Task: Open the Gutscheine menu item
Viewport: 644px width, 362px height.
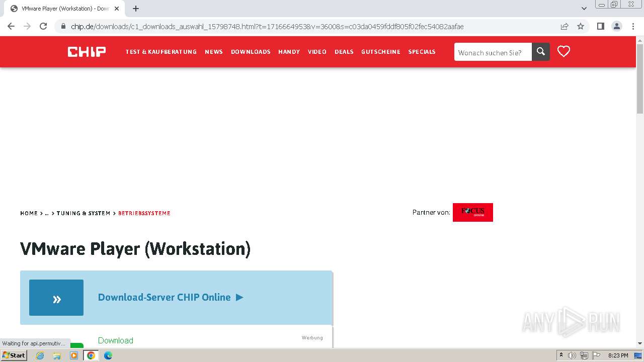Action: (x=381, y=52)
